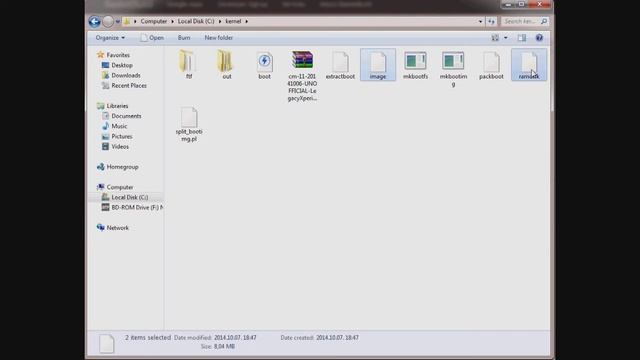Select the mkbootimg executable
Screen dimensions: 640x360
(x=453, y=69)
